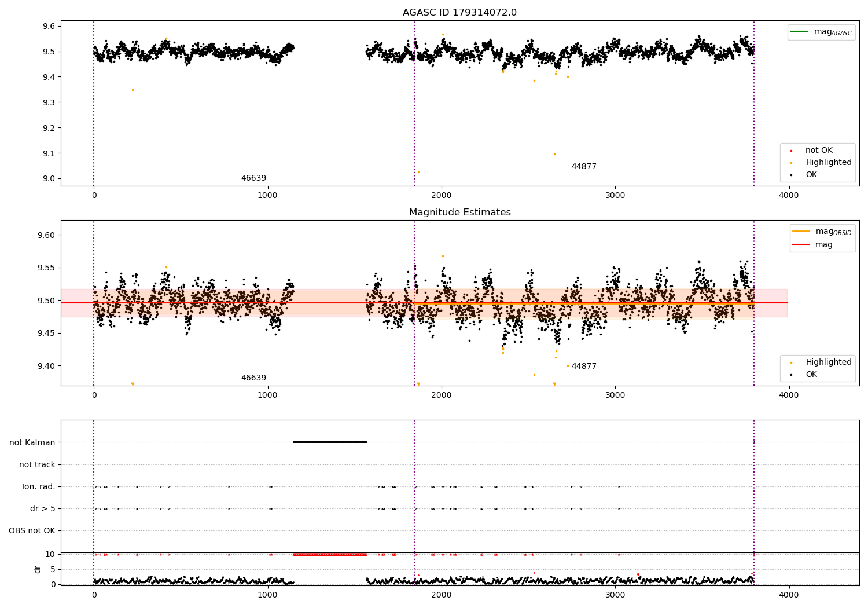Click the orange outlier point near 9.35 in the top plot
The height and width of the screenshot is (608, 868).
(133, 90)
